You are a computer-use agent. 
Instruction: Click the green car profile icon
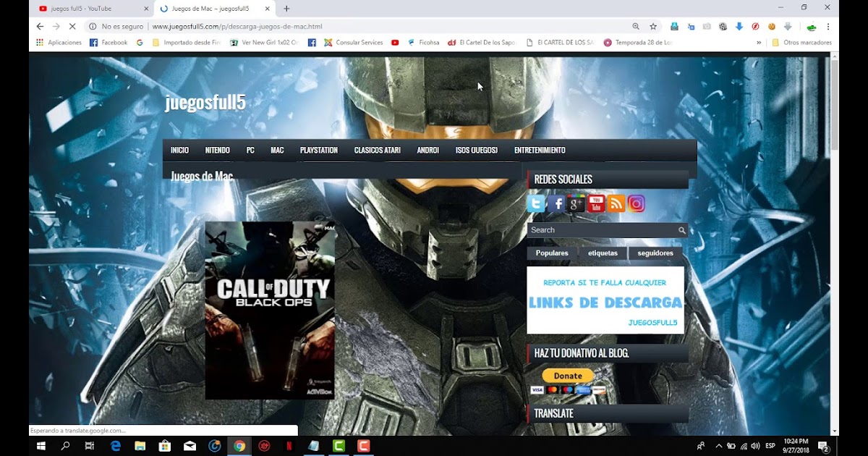tap(812, 27)
